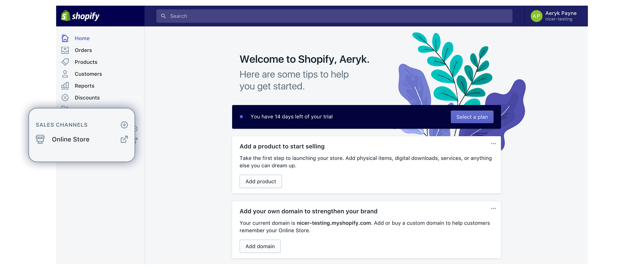Open the Orders inbox icon
This screenshot has width=644, height=270.
65,50
